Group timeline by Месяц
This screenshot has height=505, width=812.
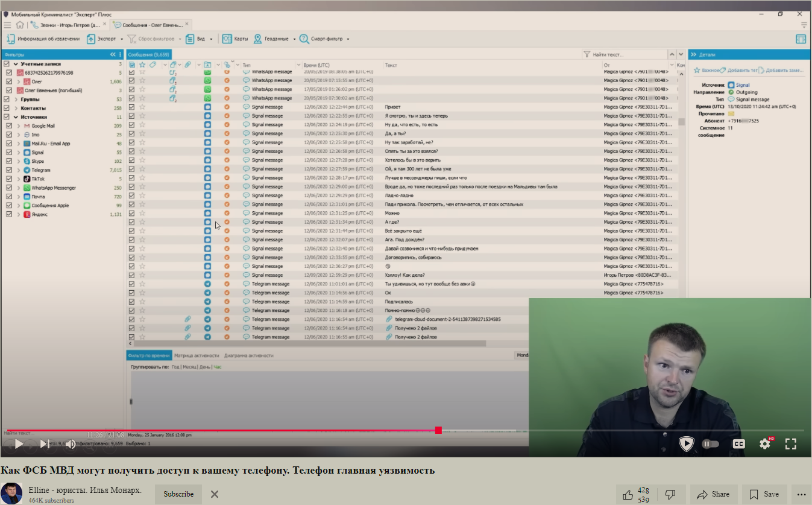190,366
